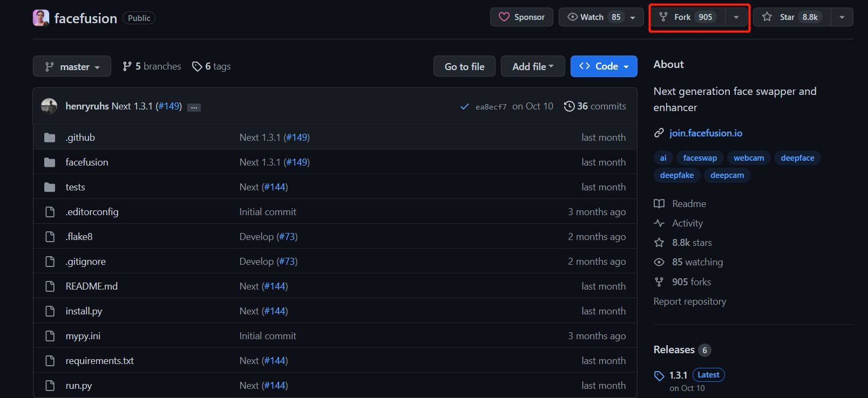The width and height of the screenshot is (868, 398).
Task: Click the facefusion repository avatar image
Action: [41, 18]
